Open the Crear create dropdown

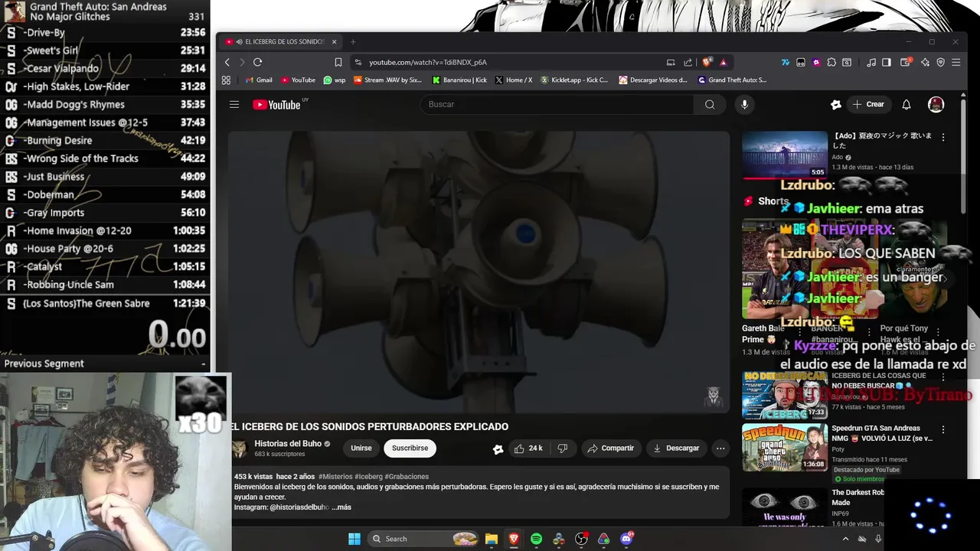pyautogui.click(x=868, y=104)
